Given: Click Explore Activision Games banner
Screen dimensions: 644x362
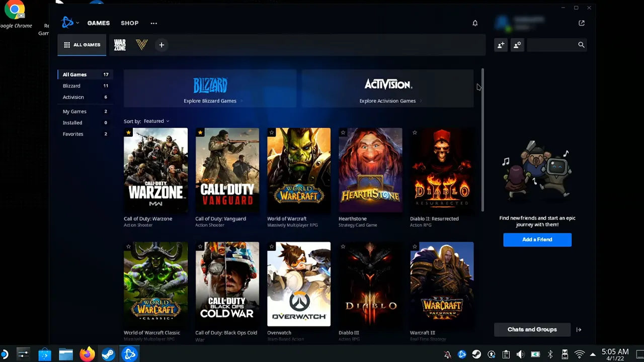Looking at the screenshot, I should [x=387, y=89].
